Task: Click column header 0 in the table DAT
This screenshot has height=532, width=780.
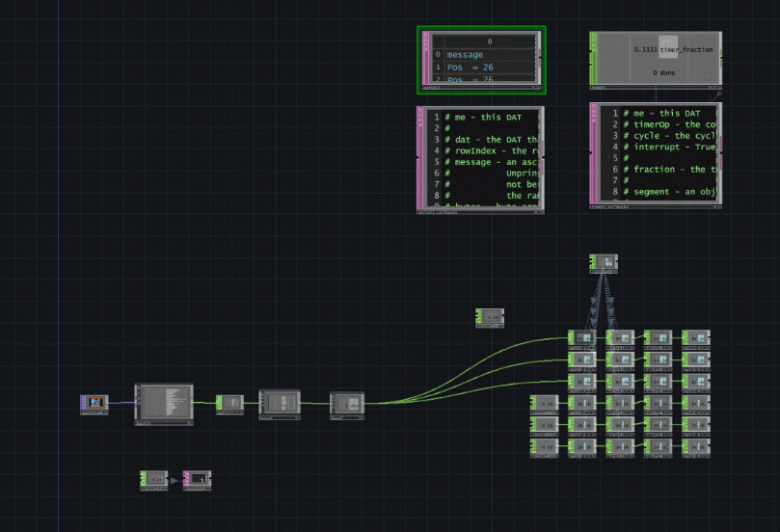Action: (489, 41)
